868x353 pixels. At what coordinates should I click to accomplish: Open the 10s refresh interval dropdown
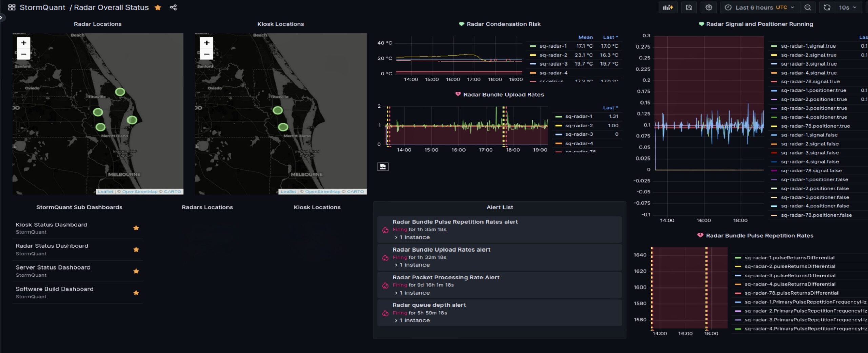(x=847, y=7)
